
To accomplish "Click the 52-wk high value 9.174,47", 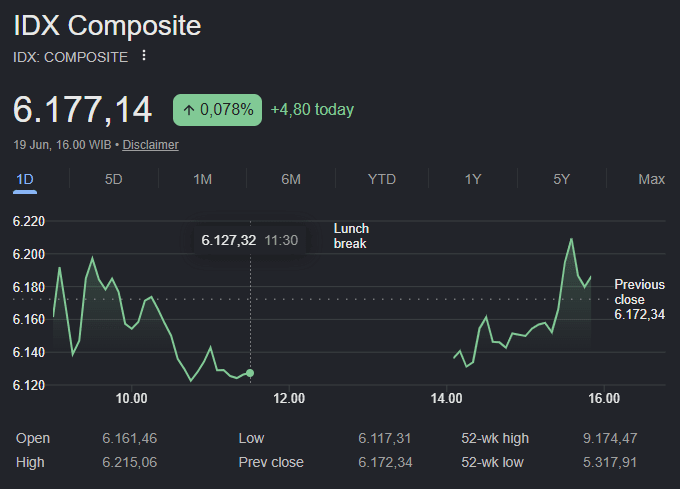I will [610, 438].
